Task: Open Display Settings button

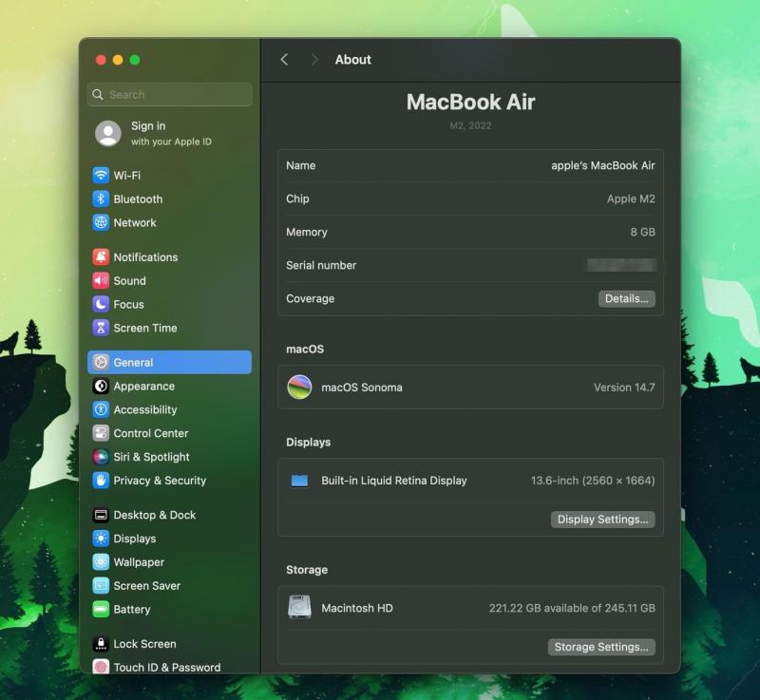Action: coord(602,520)
